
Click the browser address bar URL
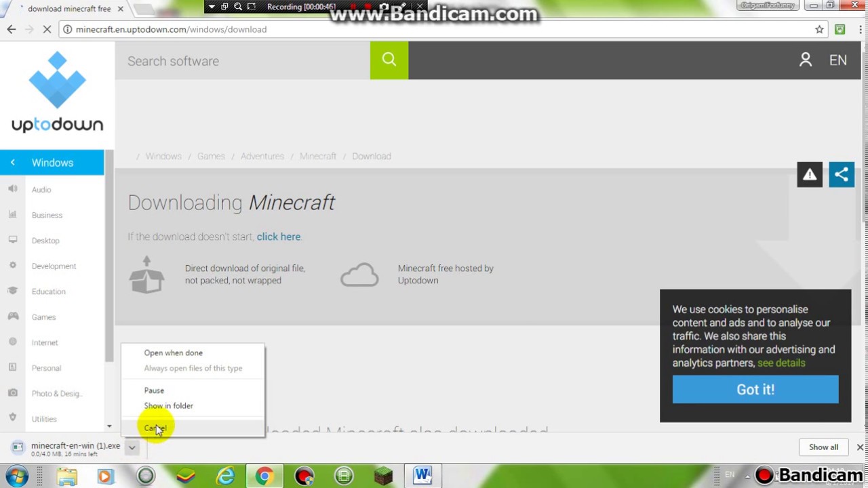tap(171, 29)
